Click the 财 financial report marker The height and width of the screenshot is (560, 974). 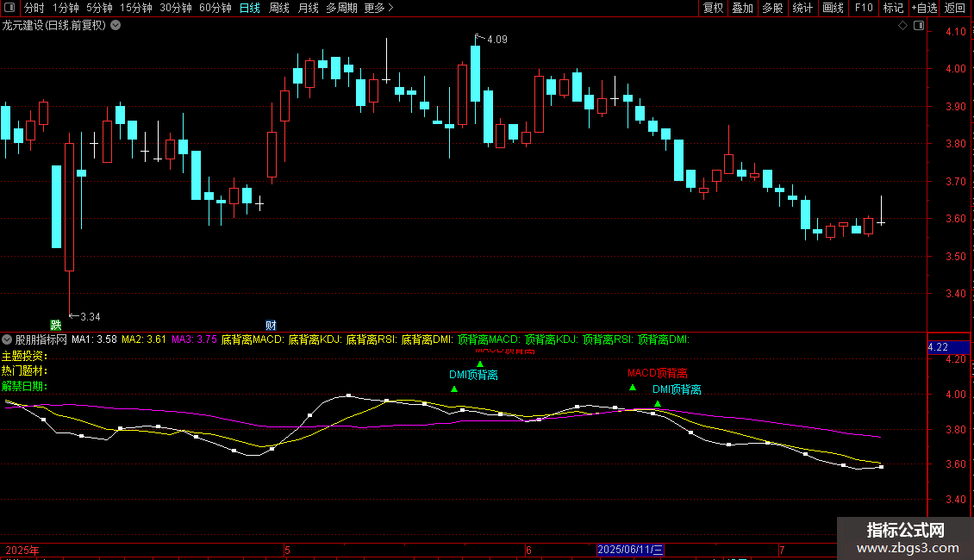coord(271,325)
